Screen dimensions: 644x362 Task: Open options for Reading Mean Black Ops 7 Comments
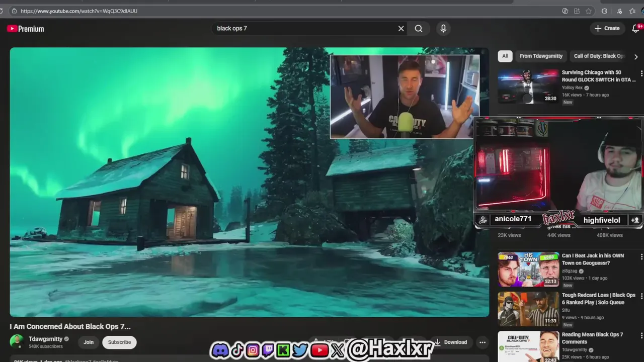641,335
